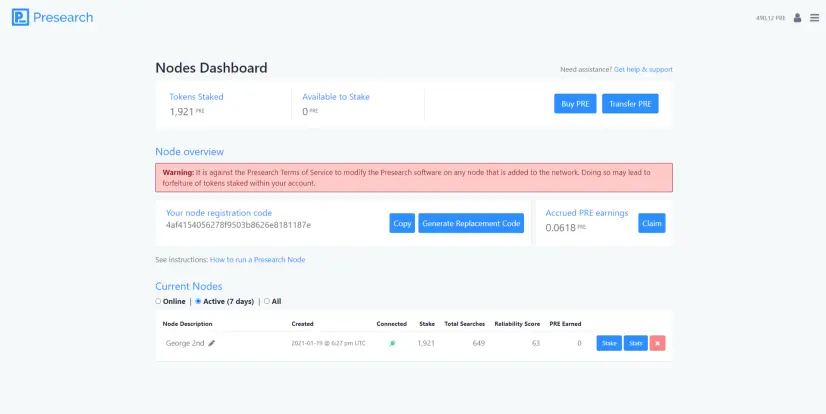Select the Active (7 days) filter

click(198, 301)
